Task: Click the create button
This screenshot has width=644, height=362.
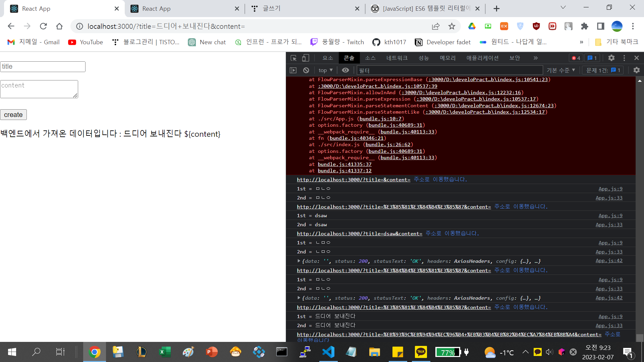Action: [x=13, y=115]
